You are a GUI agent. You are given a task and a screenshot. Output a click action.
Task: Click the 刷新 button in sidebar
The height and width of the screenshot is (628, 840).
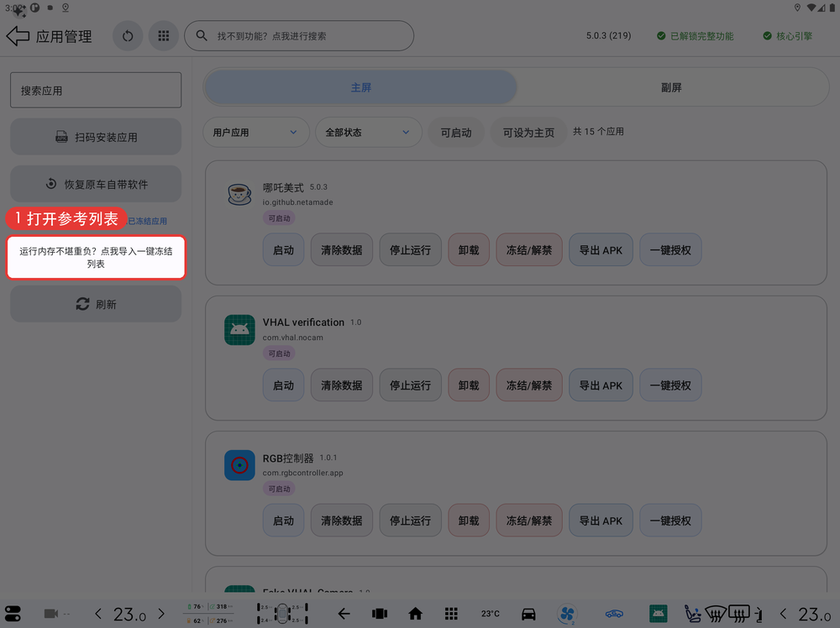(x=96, y=304)
